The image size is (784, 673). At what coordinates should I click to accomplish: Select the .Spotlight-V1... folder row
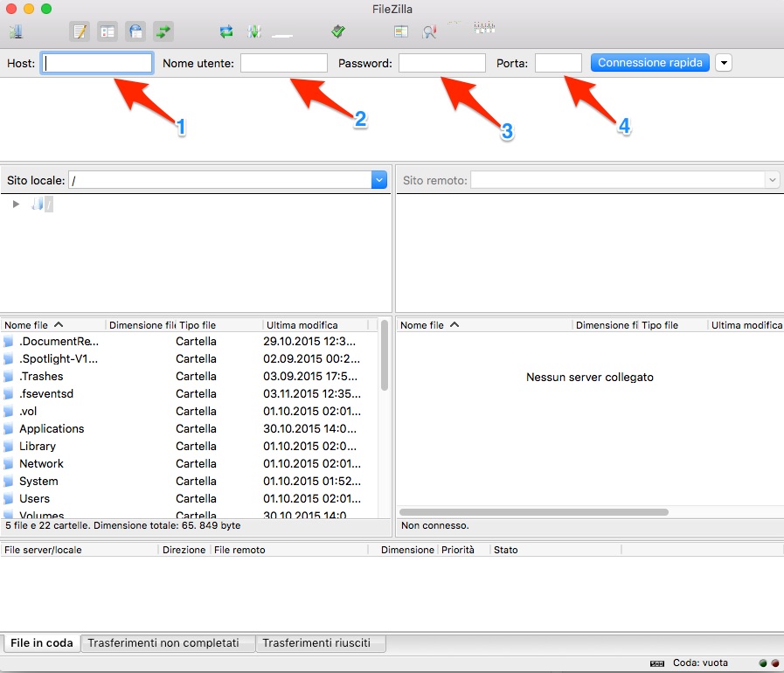click(x=189, y=359)
